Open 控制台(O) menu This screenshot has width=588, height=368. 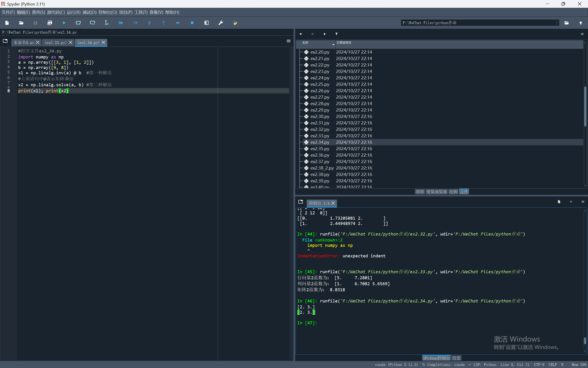(108, 12)
